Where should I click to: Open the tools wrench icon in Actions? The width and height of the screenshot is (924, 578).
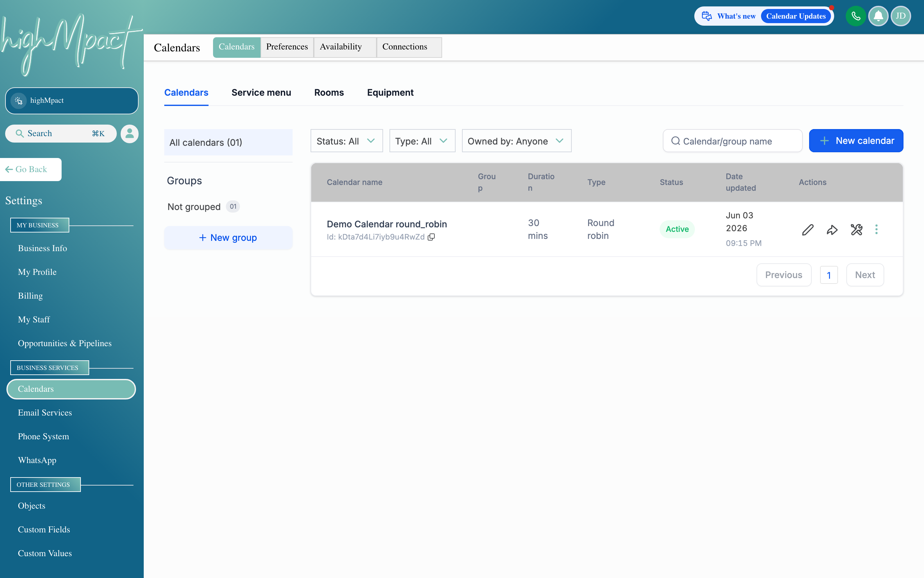click(856, 230)
